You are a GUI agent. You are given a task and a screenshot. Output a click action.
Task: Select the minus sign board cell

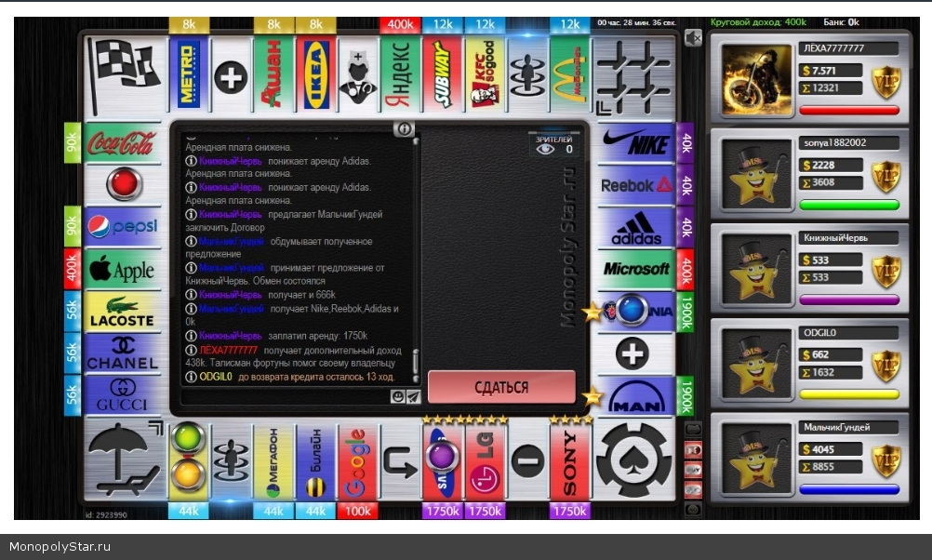pyautogui.click(x=527, y=461)
